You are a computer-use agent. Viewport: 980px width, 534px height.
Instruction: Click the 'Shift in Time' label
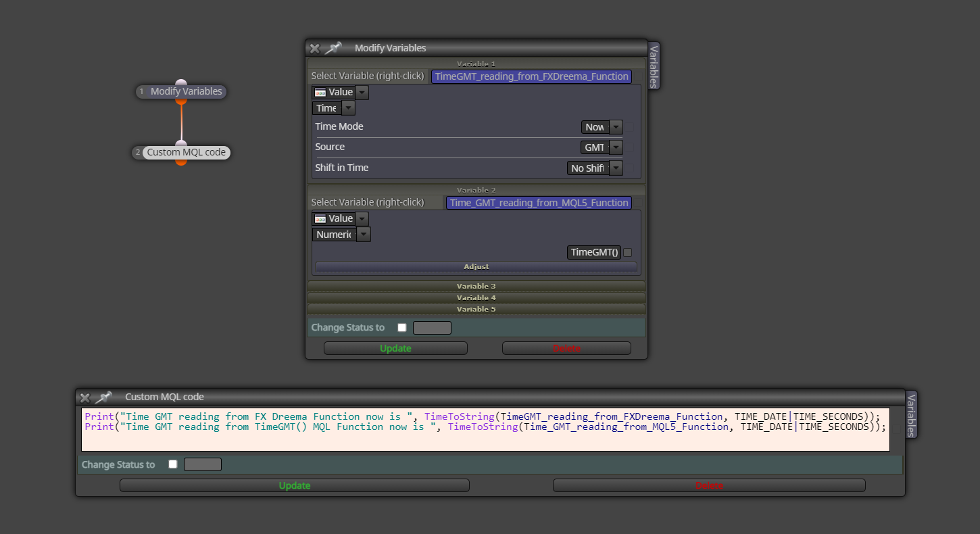pos(342,168)
